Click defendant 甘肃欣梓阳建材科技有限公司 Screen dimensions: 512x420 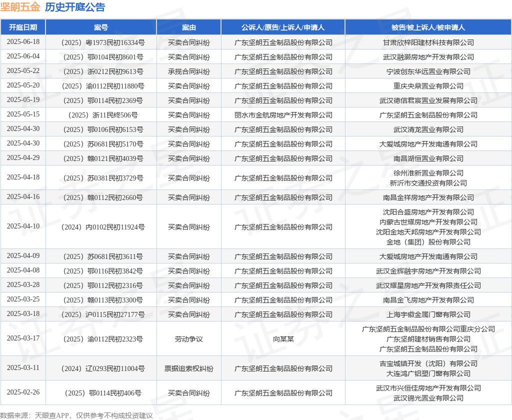click(428, 42)
